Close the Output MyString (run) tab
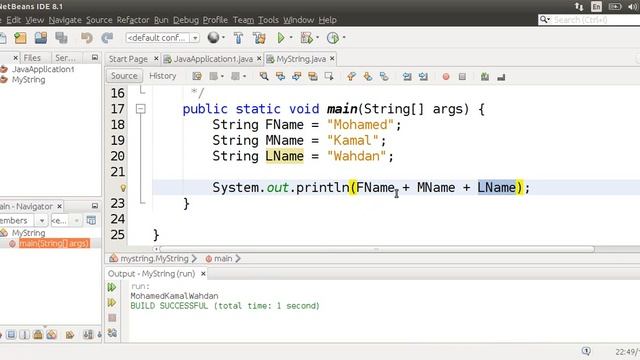Screen dimensions: 640x360 203,273
